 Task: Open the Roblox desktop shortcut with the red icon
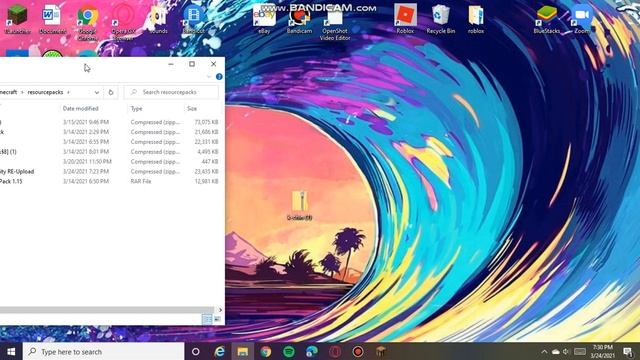click(x=405, y=20)
